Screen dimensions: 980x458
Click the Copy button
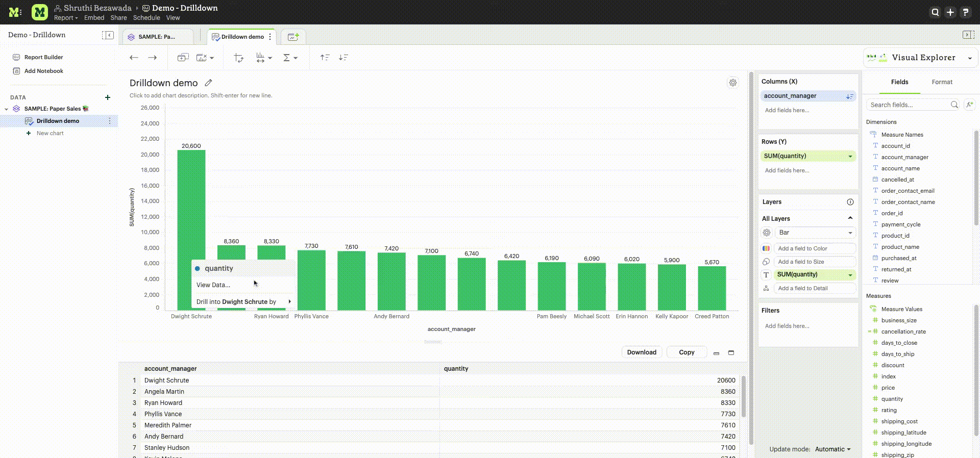click(687, 352)
